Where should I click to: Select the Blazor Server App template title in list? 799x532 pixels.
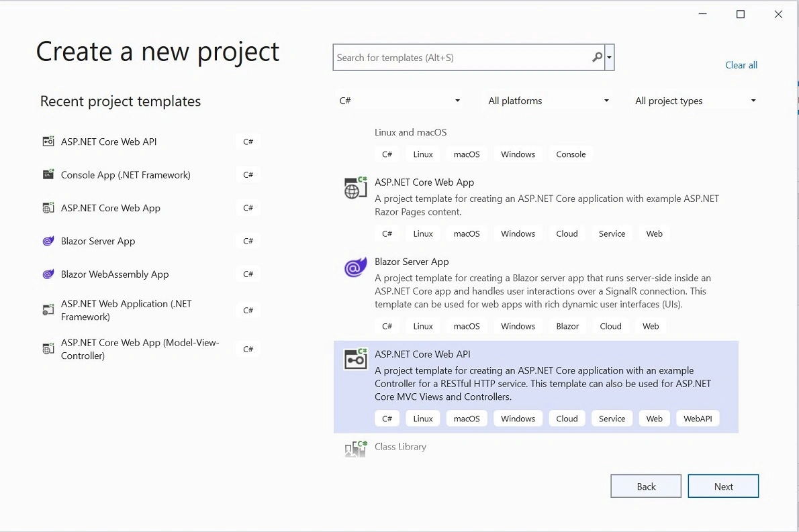tap(412, 262)
